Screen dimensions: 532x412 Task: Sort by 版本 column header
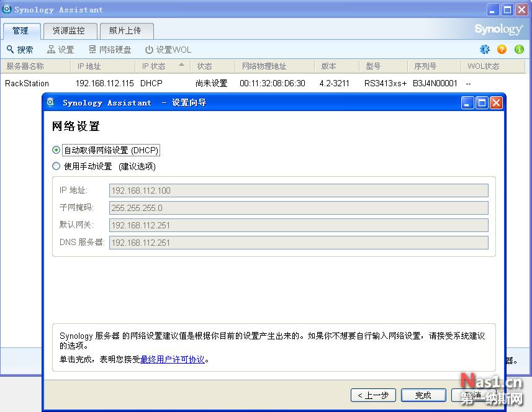(336, 66)
